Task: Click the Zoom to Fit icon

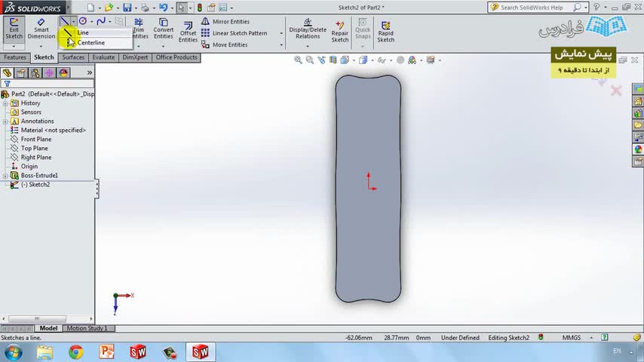Action: pyautogui.click(x=298, y=60)
